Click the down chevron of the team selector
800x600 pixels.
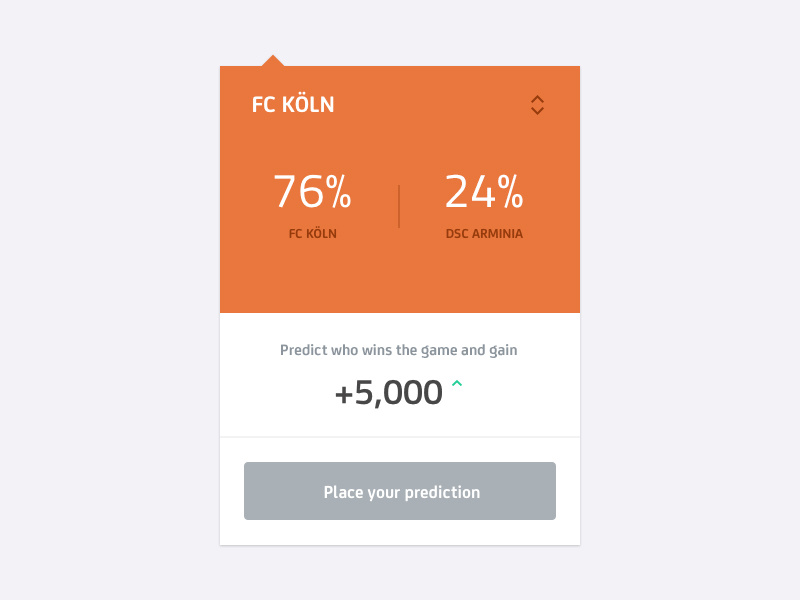pyautogui.click(x=537, y=111)
